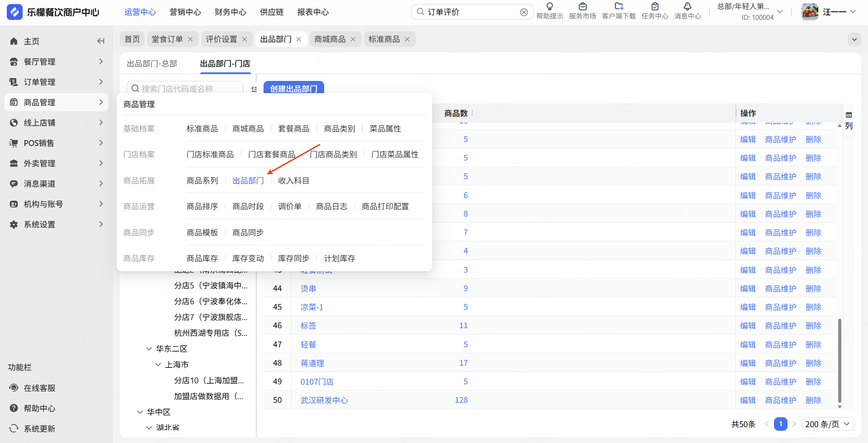Select 收入科目 in the 商品管理 menu
The image size is (868, 443).
pyautogui.click(x=293, y=180)
